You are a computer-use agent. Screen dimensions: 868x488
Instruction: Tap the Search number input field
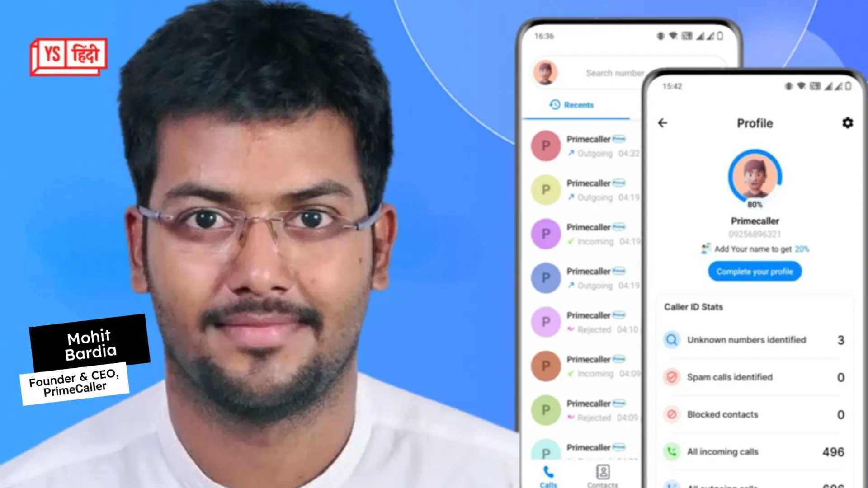pyautogui.click(x=614, y=73)
